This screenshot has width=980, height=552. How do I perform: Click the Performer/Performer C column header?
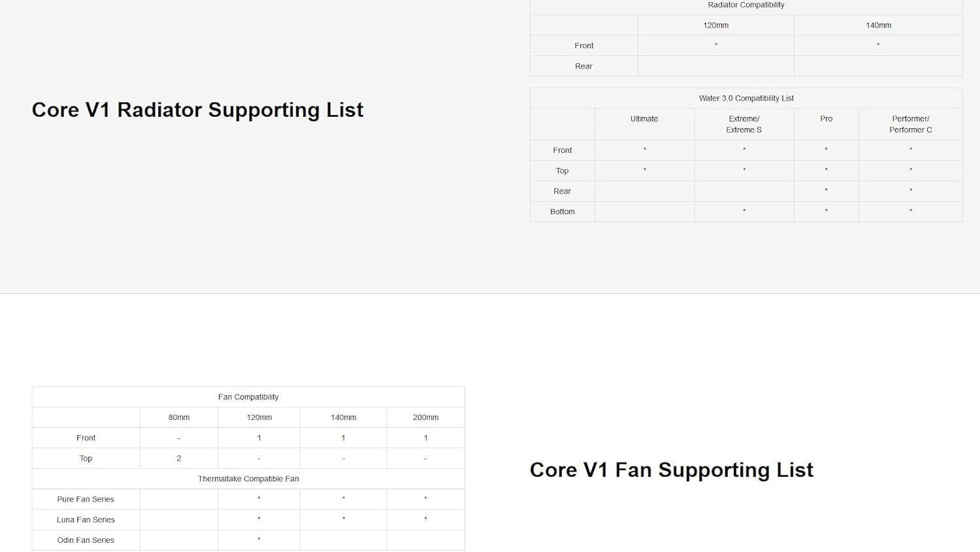click(x=910, y=124)
